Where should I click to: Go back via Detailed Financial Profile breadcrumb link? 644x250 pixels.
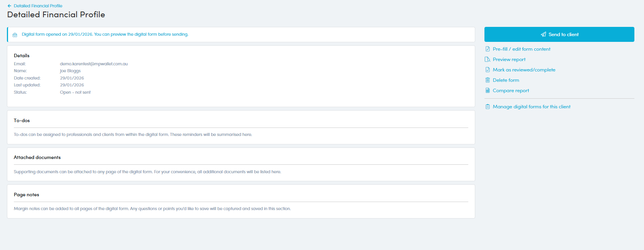38,6
